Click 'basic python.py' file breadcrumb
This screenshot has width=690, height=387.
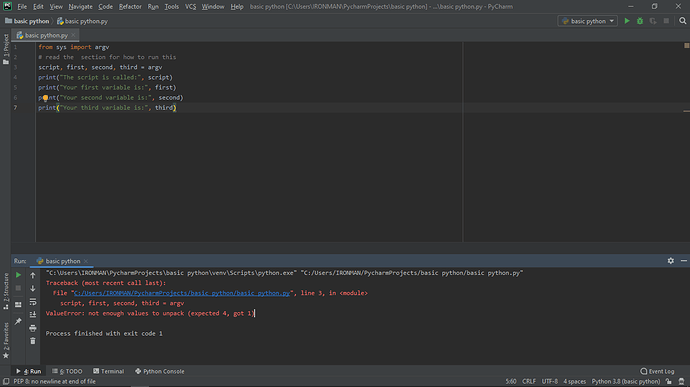[82, 21]
